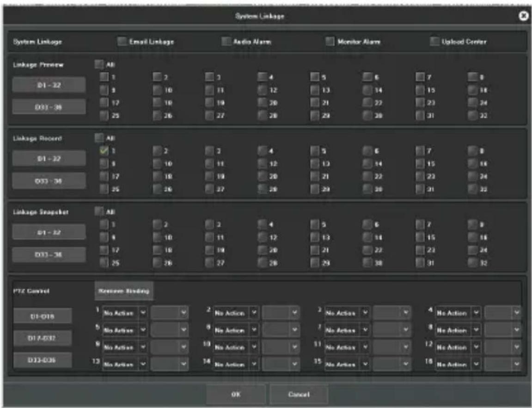The image size is (532, 408).
Task: Select D1-32 range in Linkage Record
Action: point(49,159)
